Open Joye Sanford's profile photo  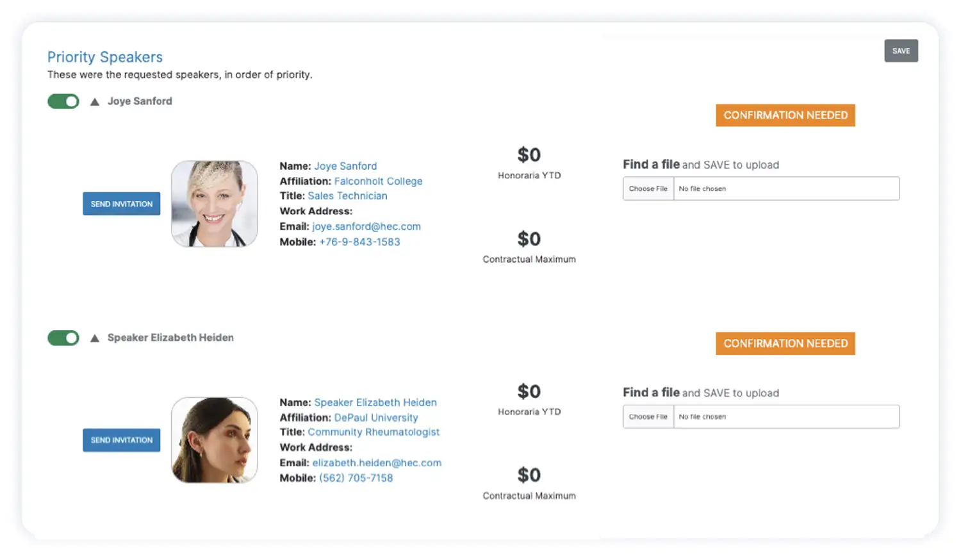tap(215, 204)
